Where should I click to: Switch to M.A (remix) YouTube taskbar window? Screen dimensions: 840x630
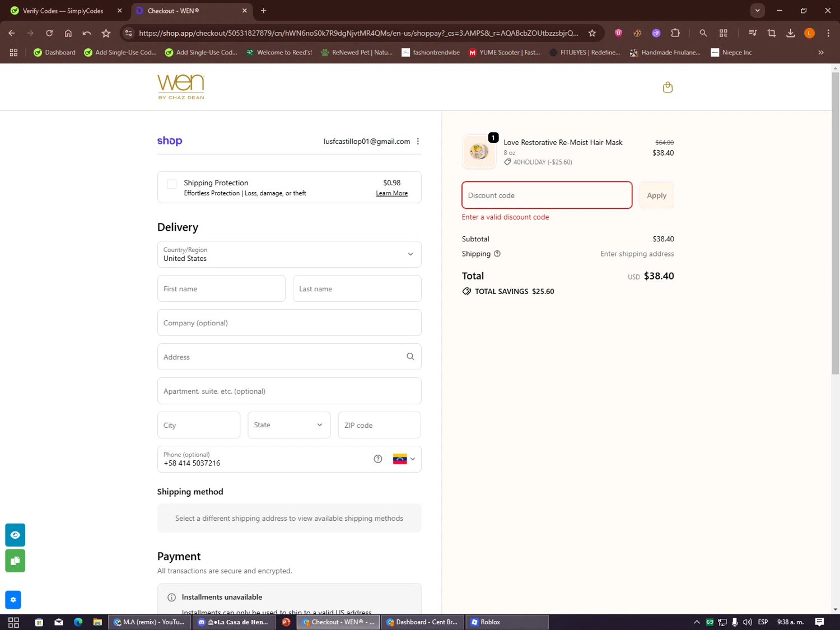click(150, 622)
